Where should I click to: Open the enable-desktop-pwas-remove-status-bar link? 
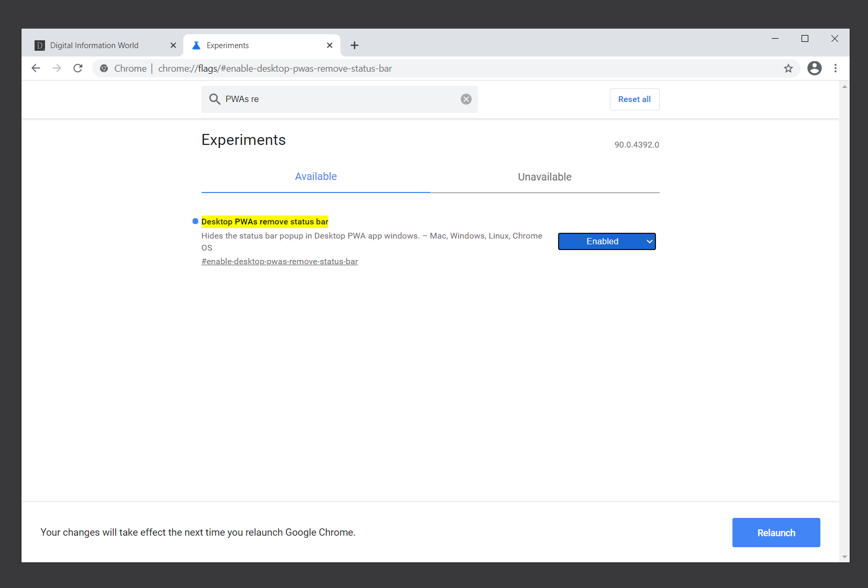280,261
